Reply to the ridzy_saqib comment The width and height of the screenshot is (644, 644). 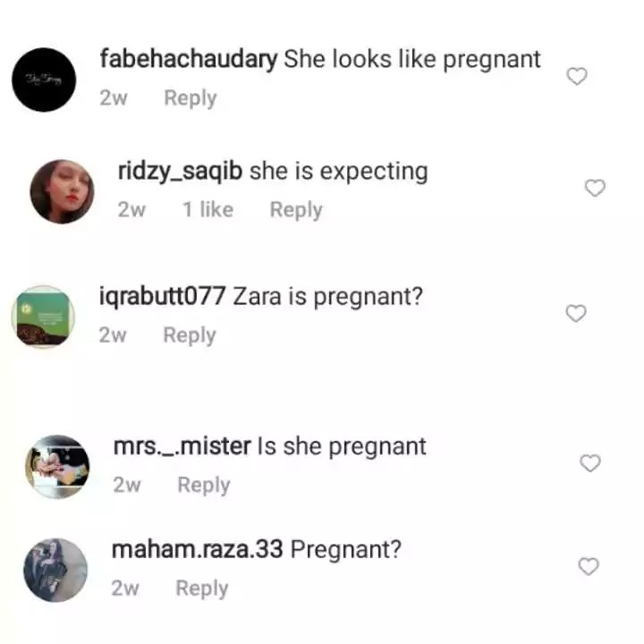pyautogui.click(x=296, y=210)
